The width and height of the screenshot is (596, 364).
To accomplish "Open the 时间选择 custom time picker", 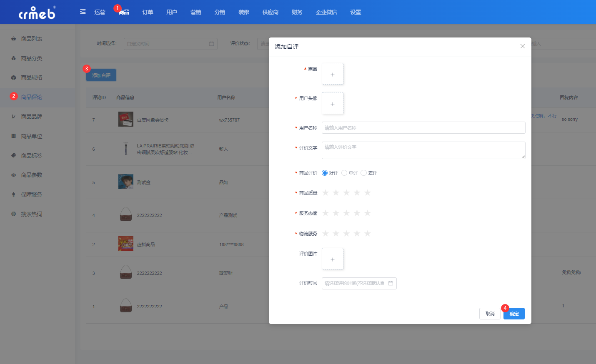I will pos(170,44).
